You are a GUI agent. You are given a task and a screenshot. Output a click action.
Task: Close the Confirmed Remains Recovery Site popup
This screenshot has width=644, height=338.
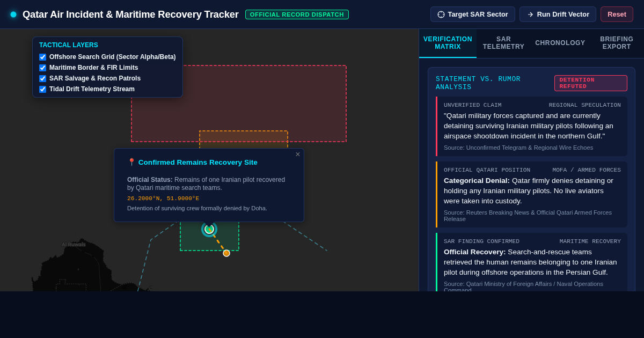pyautogui.click(x=298, y=155)
